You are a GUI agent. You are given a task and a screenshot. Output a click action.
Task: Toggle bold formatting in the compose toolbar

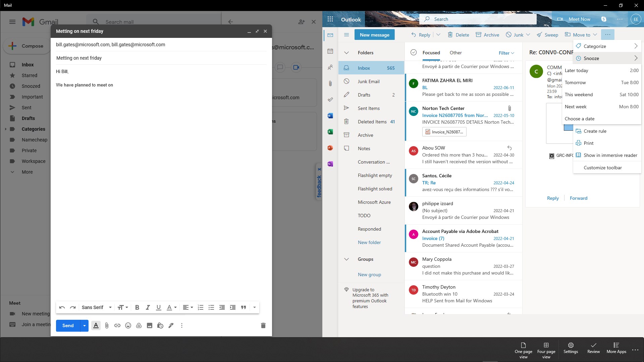point(137,307)
